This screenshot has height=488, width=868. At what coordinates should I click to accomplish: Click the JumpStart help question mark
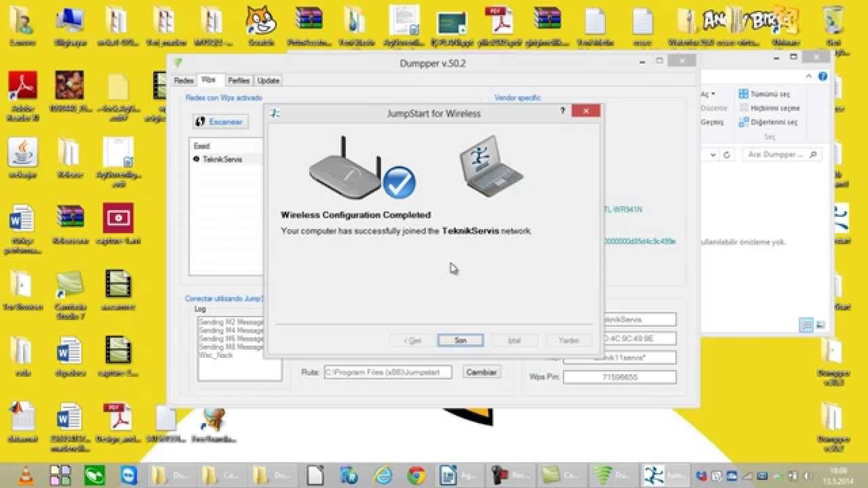(563, 111)
